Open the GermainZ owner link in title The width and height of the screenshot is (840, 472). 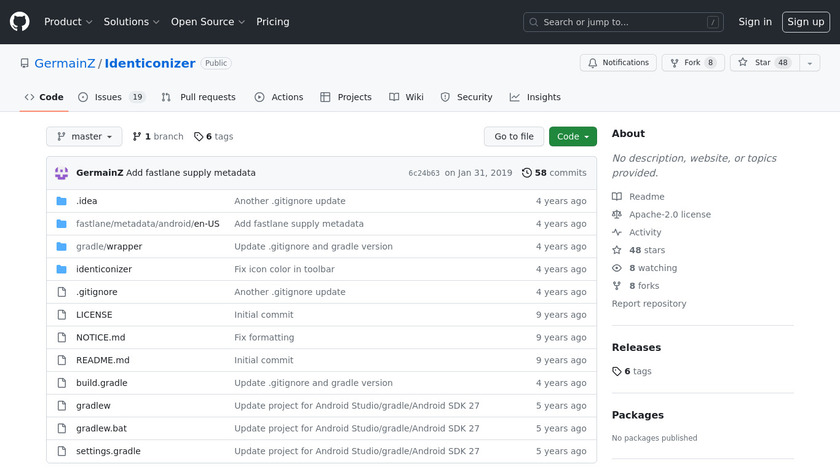[65, 63]
